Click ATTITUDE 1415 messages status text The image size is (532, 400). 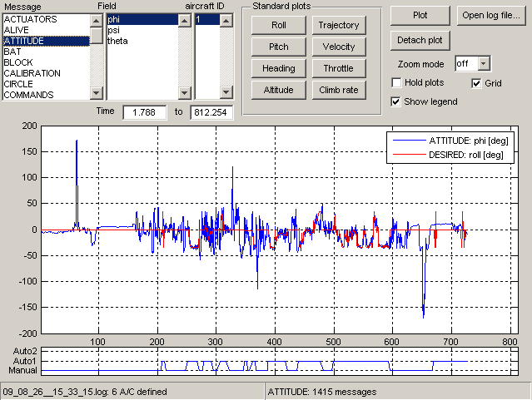(x=322, y=392)
